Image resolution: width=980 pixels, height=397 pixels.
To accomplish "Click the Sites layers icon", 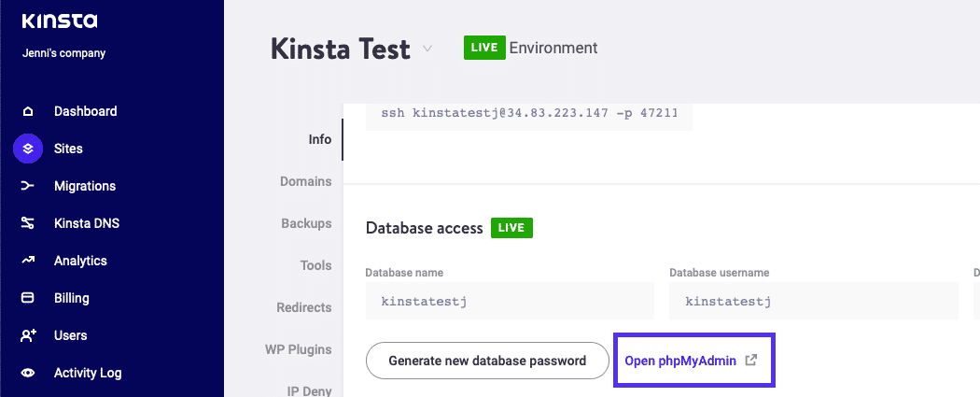I will (x=27, y=149).
